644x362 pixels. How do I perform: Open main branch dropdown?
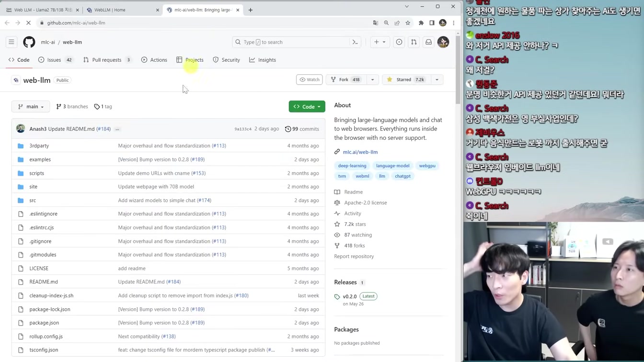(31, 106)
